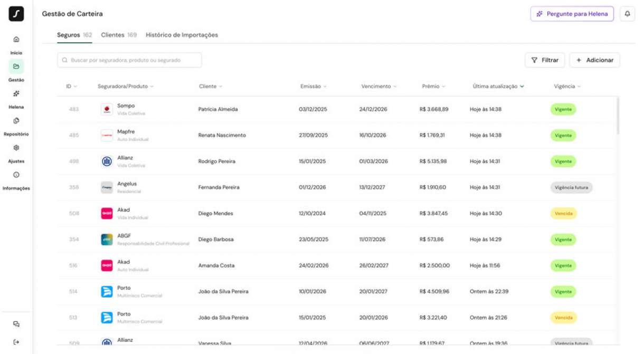
Task: Open Ajustes gear icon
Action: click(x=16, y=148)
